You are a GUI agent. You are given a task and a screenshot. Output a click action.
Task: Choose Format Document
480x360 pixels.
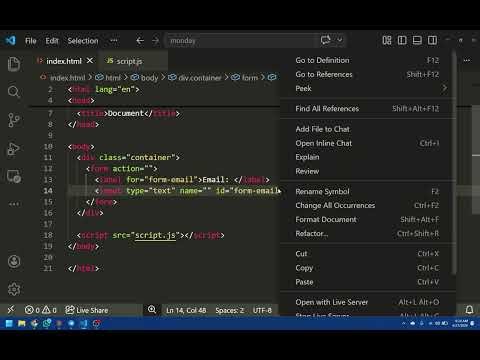(x=367, y=219)
